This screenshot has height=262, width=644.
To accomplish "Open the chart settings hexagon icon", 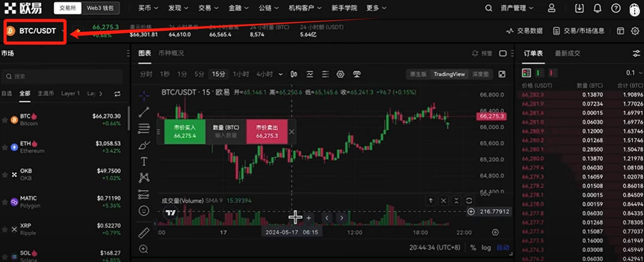I will (x=340, y=74).
